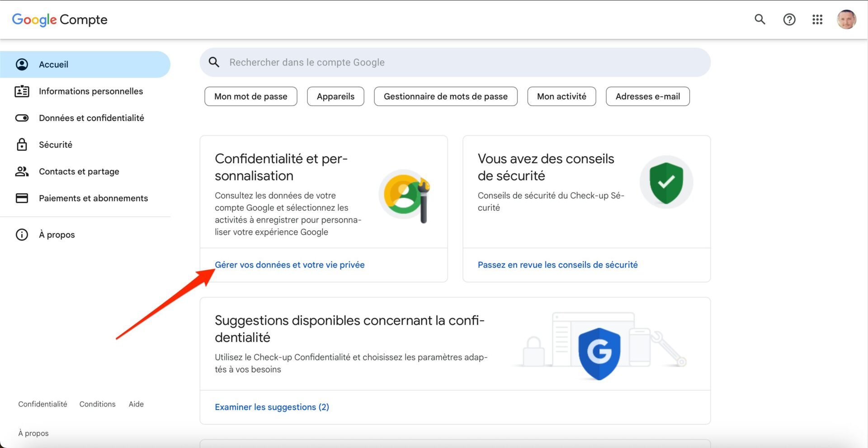Click the privacy and personalisation illustration
Viewport: 868px width, 448px height.
coord(404,196)
